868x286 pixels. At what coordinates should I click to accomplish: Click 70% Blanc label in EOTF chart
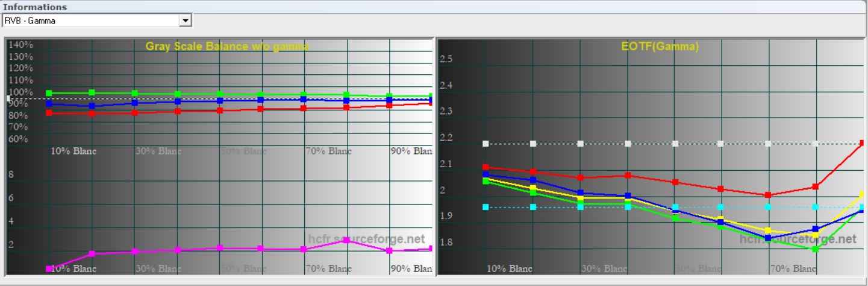click(794, 269)
